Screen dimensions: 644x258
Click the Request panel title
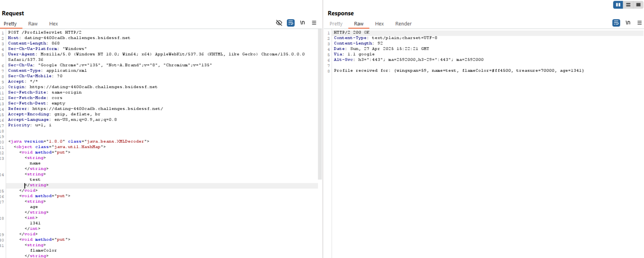(x=13, y=13)
